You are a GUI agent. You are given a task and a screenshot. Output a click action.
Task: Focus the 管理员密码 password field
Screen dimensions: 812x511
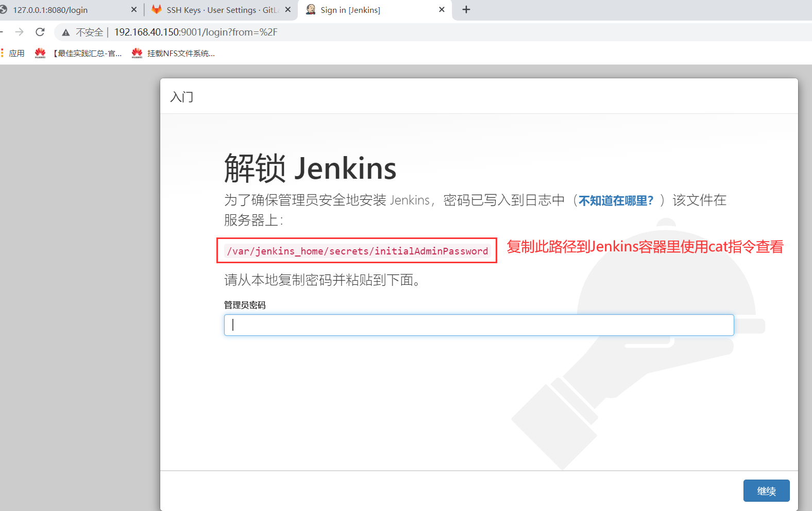479,325
